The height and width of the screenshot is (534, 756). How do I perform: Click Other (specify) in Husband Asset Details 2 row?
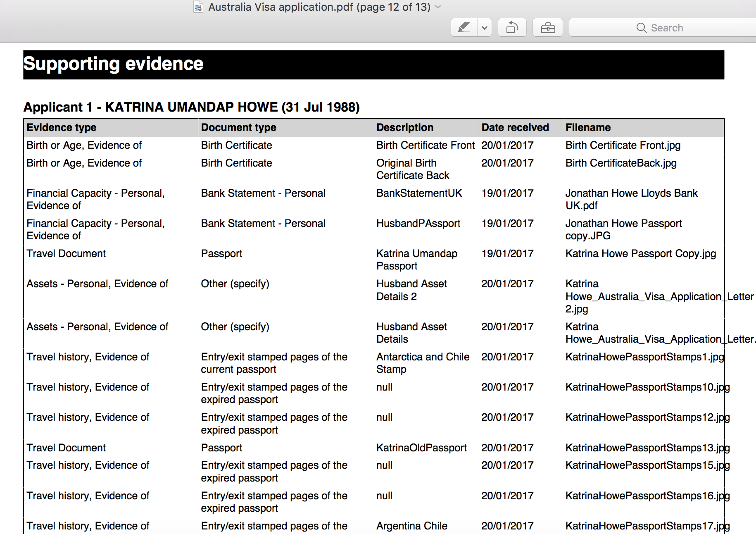235,284
